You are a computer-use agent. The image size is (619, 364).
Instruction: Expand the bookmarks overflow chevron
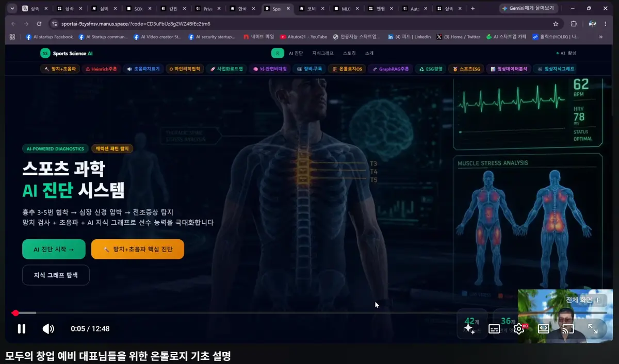(600, 37)
